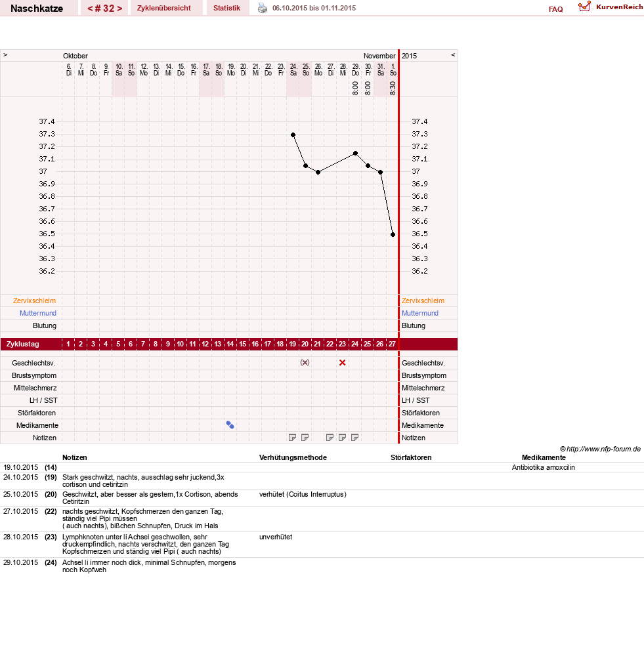This screenshot has width=644, height=666.
Task: Click the date range 06.10.2015 bis 01.11.2015
Action: (x=314, y=8)
